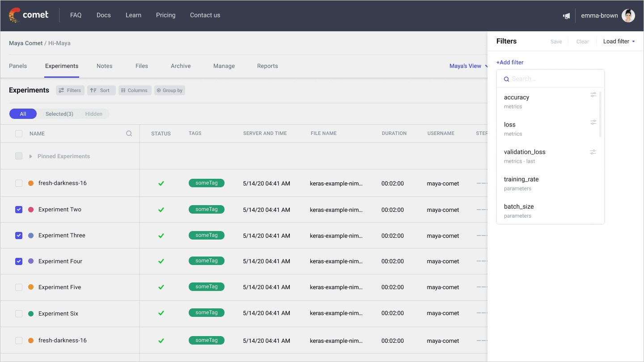Select the checkbox for Experiment Five
Image resolution: width=644 pixels, height=362 pixels.
(x=18, y=287)
